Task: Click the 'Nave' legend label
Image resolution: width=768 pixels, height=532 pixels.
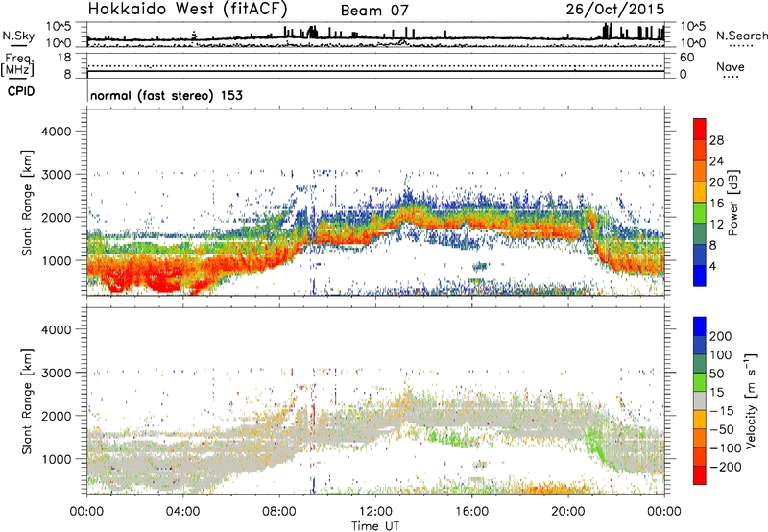Action: coord(731,67)
